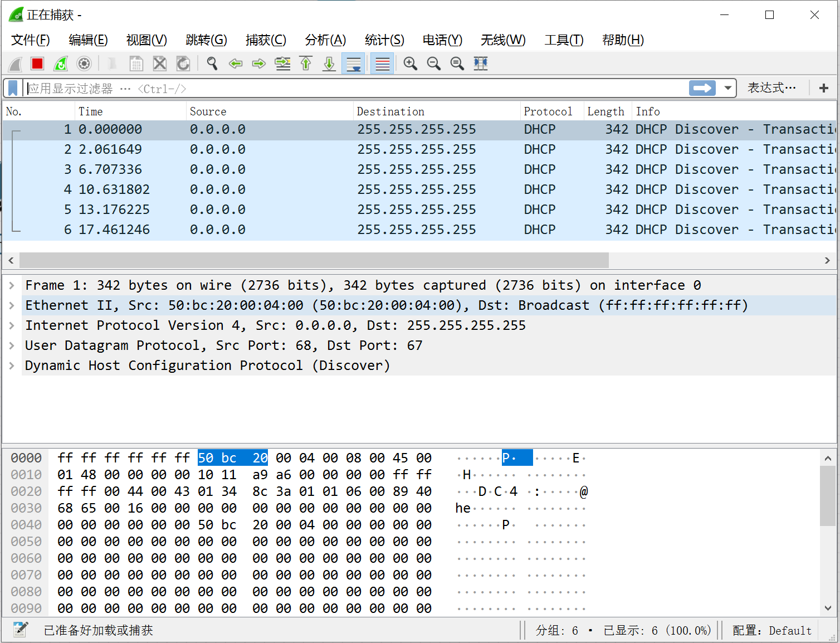This screenshot has width=840, height=643.
Task: Expand the User Datagram Protocol row
Action: tap(12, 345)
